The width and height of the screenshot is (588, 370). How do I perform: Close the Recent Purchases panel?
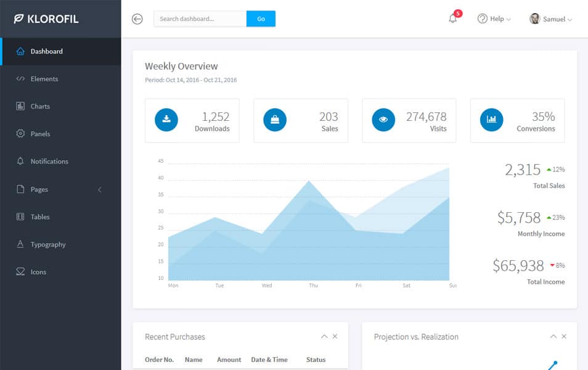335,336
